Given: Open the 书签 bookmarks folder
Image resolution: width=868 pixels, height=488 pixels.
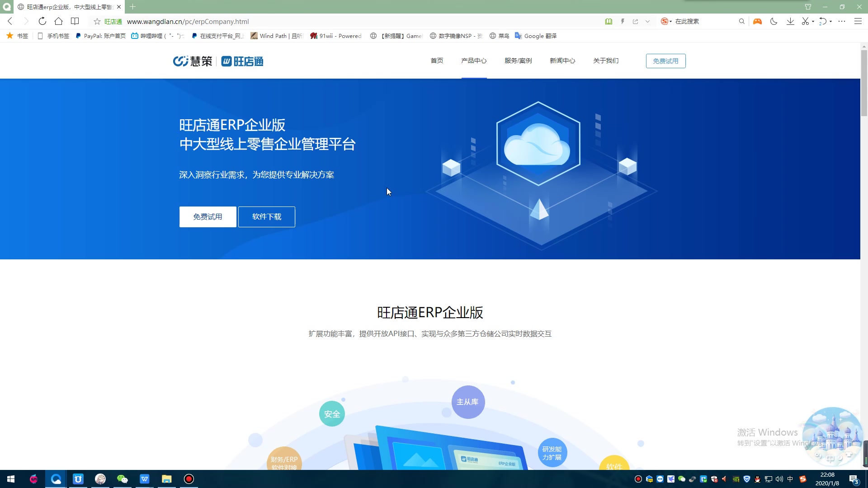Looking at the screenshot, I should (17, 36).
